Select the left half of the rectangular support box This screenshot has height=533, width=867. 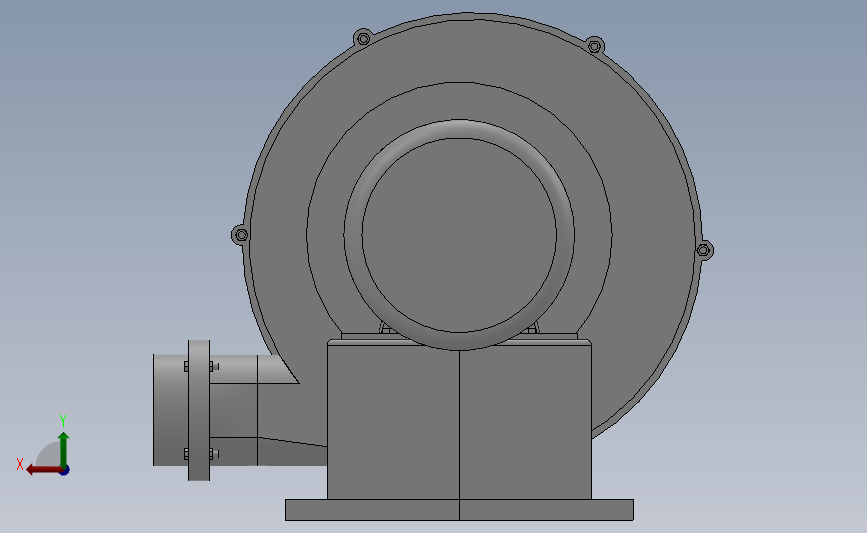(394, 423)
